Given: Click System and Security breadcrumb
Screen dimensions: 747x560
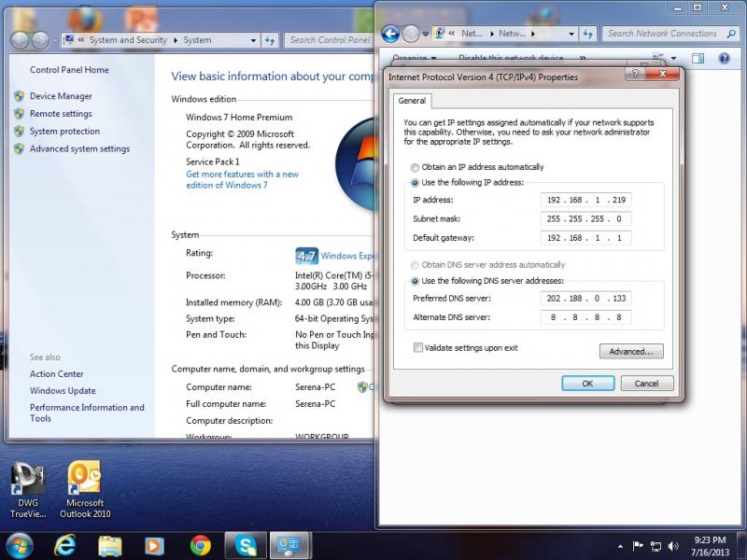Looking at the screenshot, I should (x=128, y=40).
